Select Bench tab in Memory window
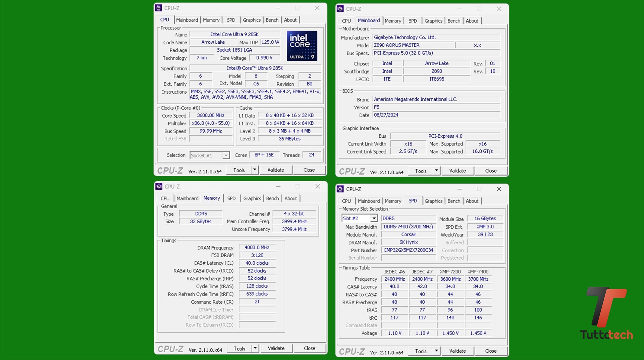The image size is (644, 360). coord(272,198)
